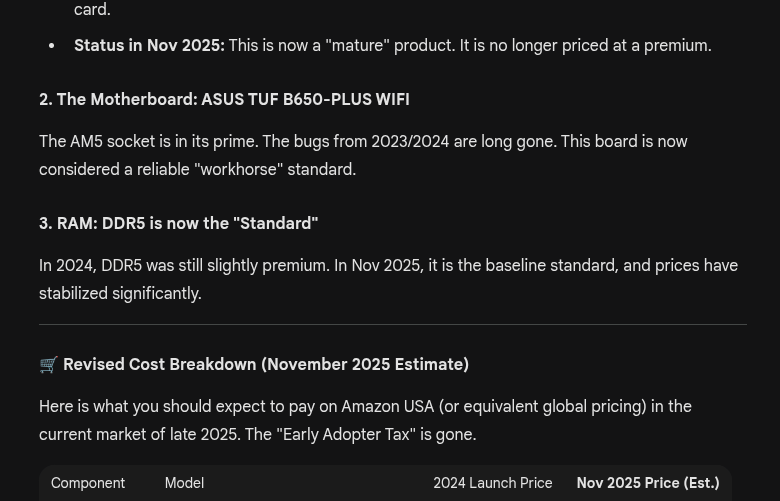780x501 pixels.
Task: Click the paragraph starting 'Here is what you should expect'
Action: [365, 421]
